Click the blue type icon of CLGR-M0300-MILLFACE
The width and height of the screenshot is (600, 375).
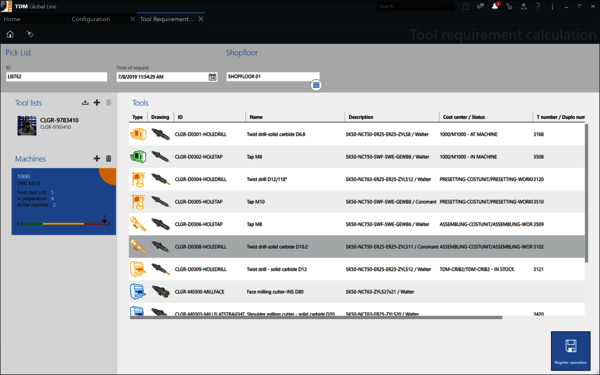138,292
